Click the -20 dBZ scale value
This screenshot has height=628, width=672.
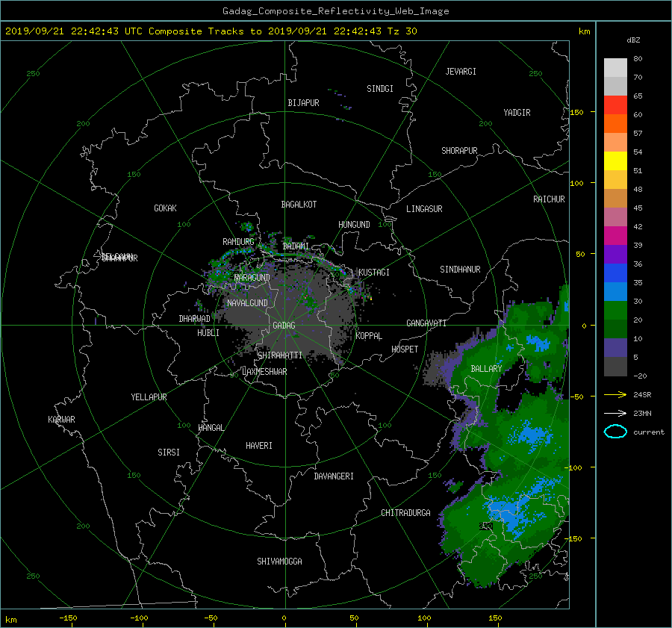click(641, 376)
